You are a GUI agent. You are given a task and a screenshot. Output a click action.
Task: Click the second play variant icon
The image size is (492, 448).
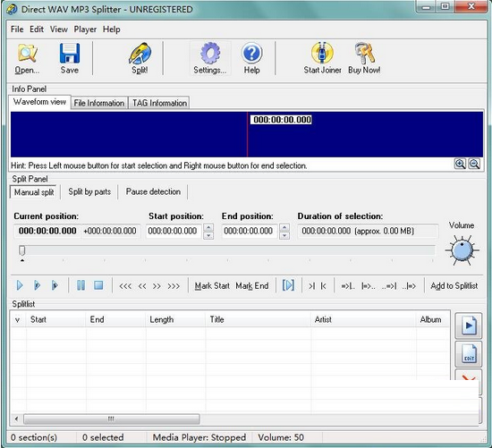click(37, 285)
